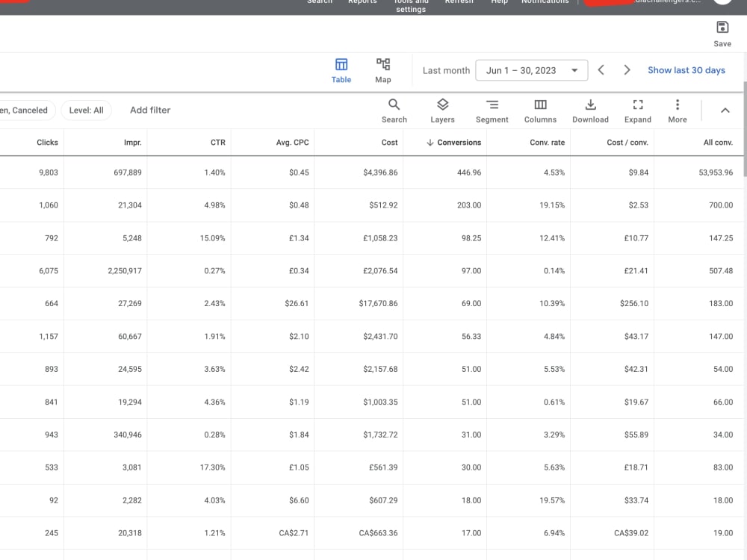Sort by Impr. column header
747x560 pixels.
(132, 143)
